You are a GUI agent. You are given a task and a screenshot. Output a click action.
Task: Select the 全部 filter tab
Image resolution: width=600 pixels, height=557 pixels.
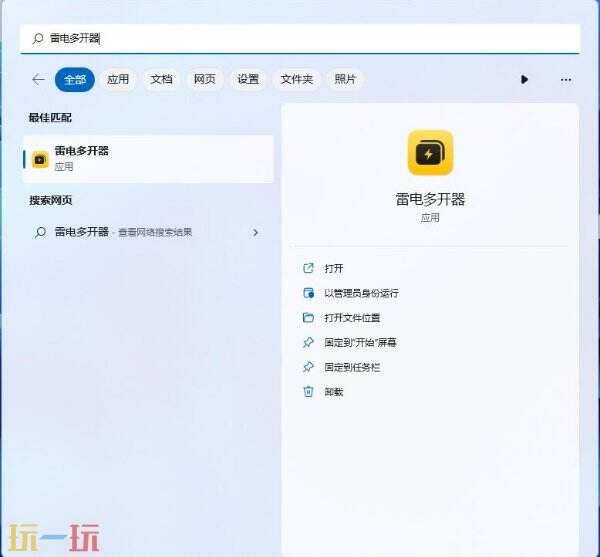(x=75, y=80)
